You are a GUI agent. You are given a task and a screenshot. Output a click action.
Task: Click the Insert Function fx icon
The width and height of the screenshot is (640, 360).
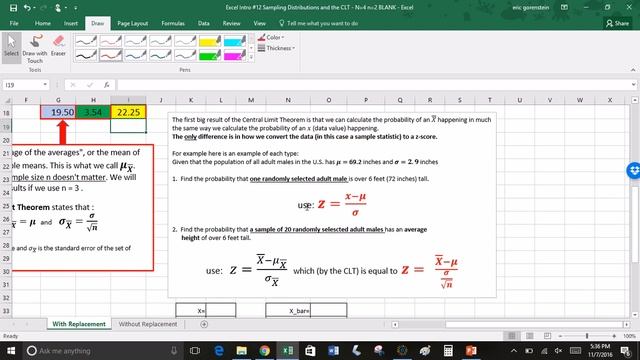point(107,85)
